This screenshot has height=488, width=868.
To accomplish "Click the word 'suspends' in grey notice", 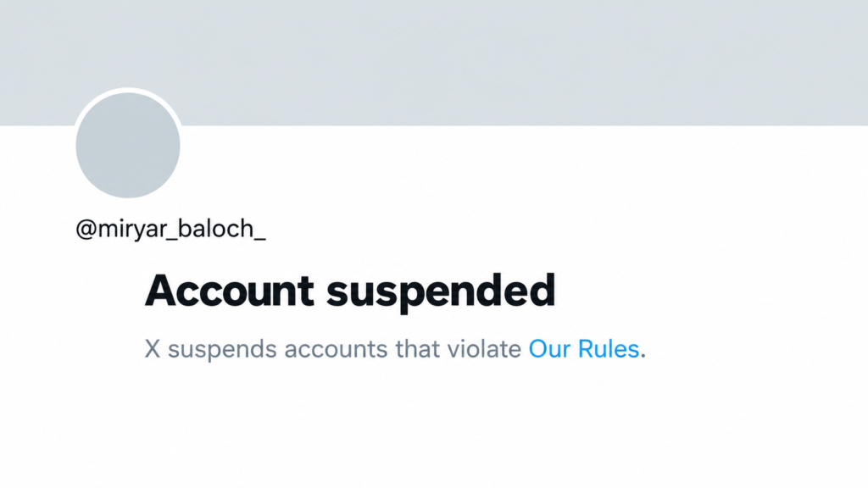I will [222, 351].
